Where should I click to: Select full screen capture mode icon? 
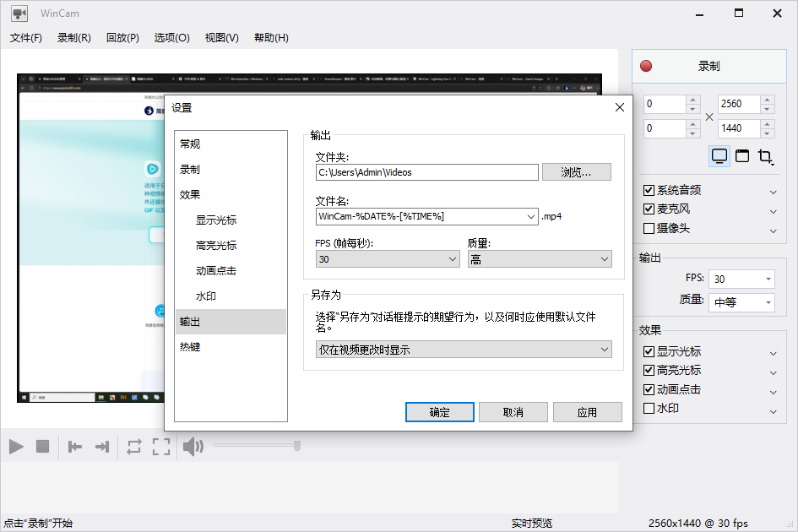[719, 156]
